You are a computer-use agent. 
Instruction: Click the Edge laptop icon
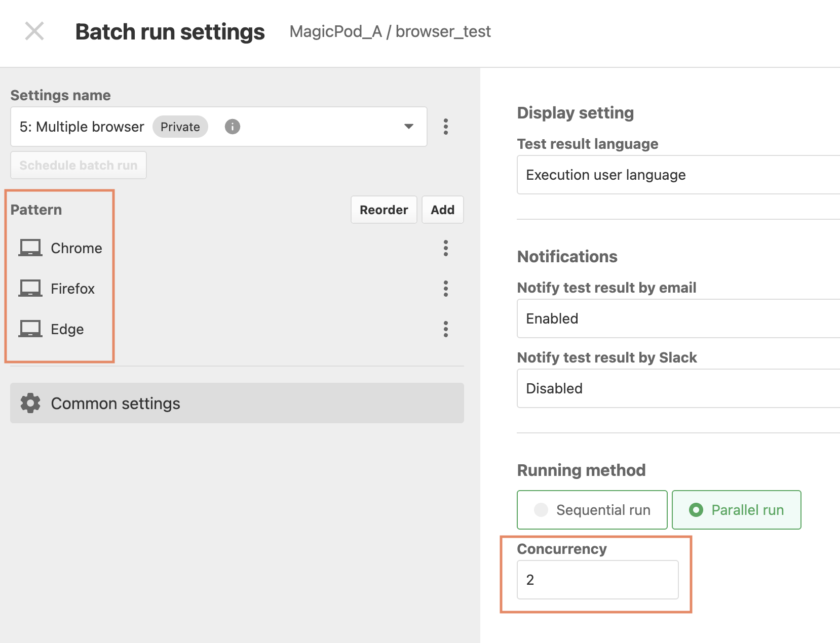point(30,329)
